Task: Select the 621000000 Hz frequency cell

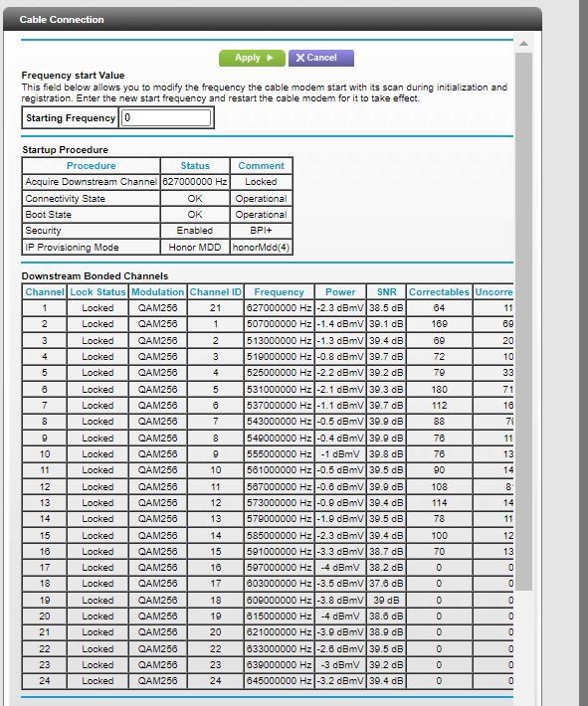Action: 280,632
